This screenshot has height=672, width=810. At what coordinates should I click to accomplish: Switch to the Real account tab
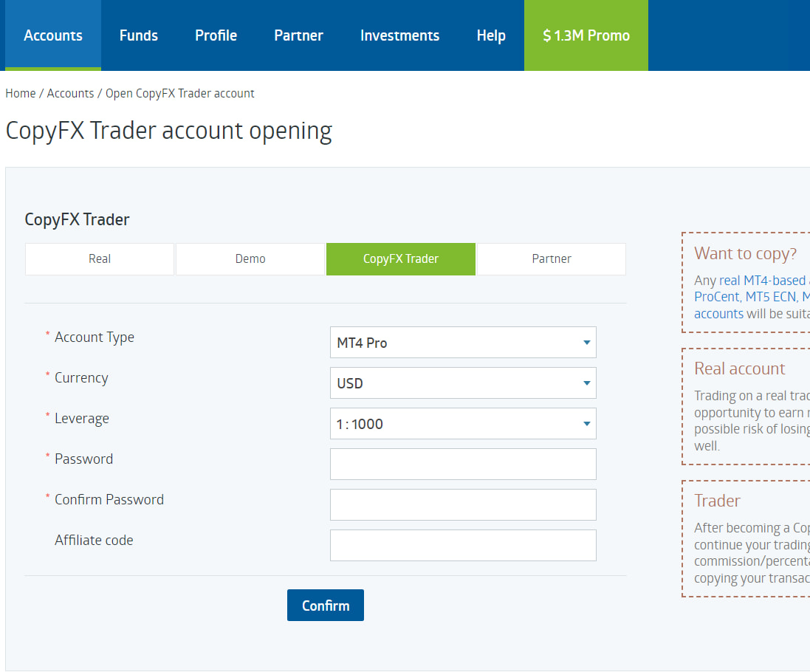(x=100, y=258)
